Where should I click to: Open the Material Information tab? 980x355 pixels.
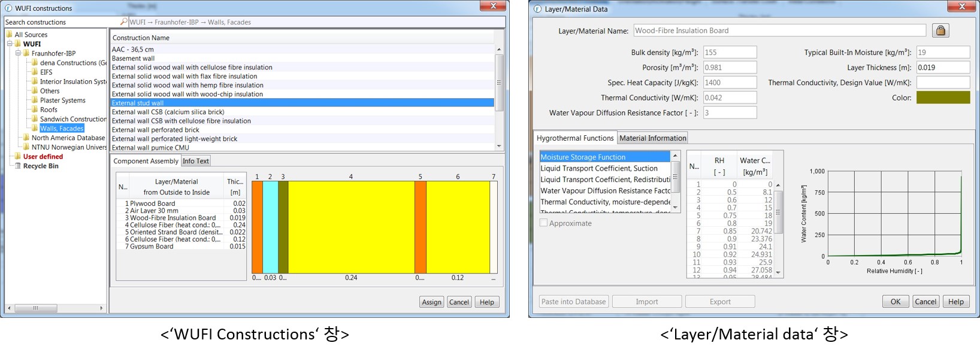tap(652, 138)
